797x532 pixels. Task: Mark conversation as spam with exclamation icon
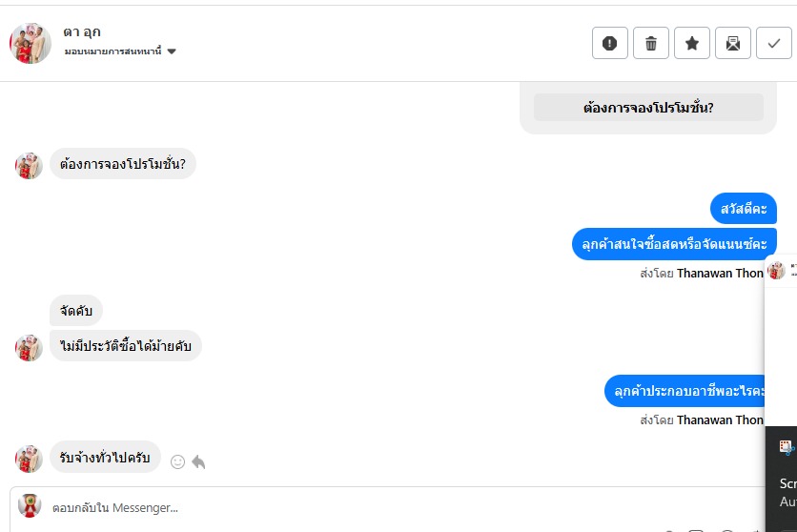(610, 43)
